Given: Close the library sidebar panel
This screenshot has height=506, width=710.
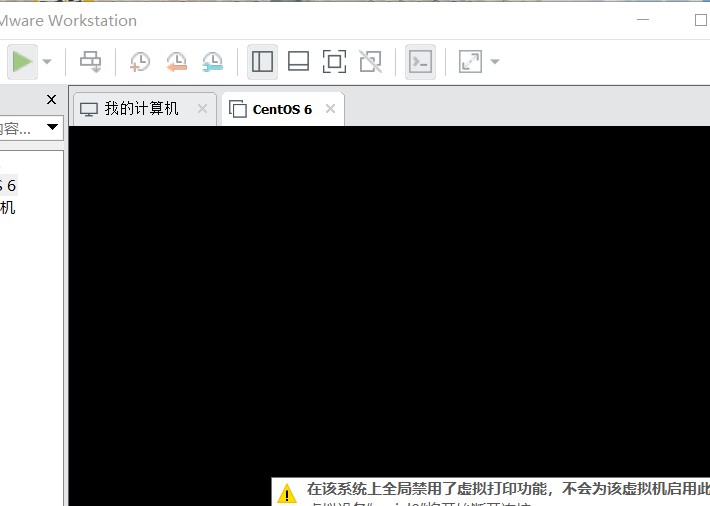Looking at the screenshot, I should click(52, 99).
